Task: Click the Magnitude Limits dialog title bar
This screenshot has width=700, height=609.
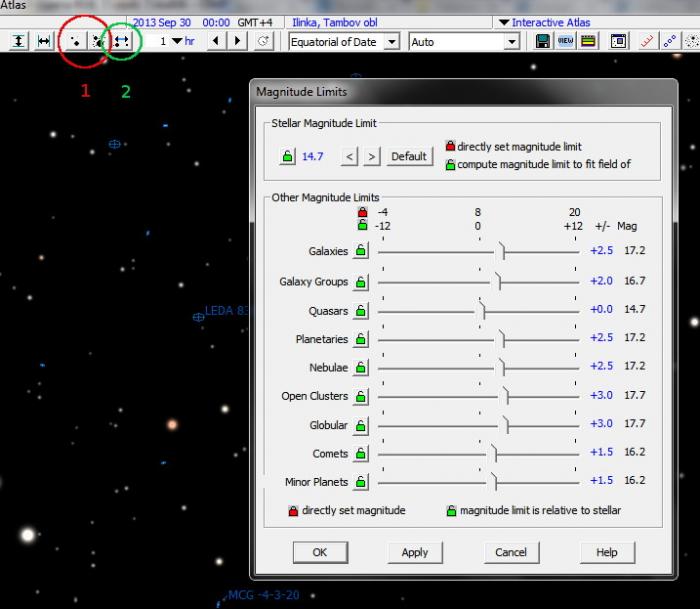Action: pos(463,92)
